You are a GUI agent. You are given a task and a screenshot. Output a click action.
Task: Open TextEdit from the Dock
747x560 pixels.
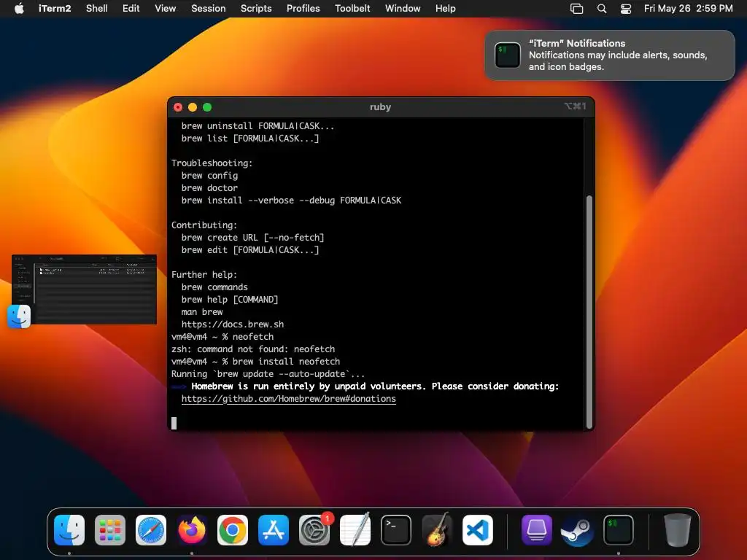355,530
